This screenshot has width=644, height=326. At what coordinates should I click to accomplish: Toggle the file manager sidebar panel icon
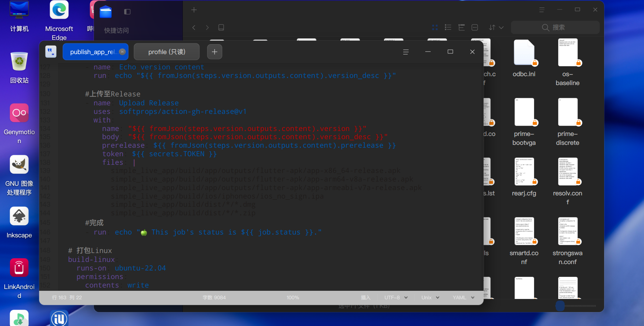[127, 12]
